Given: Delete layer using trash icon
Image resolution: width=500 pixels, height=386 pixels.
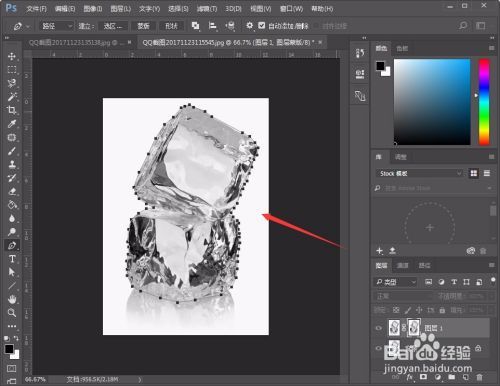Looking at the screenshot, I should (479, 377).
